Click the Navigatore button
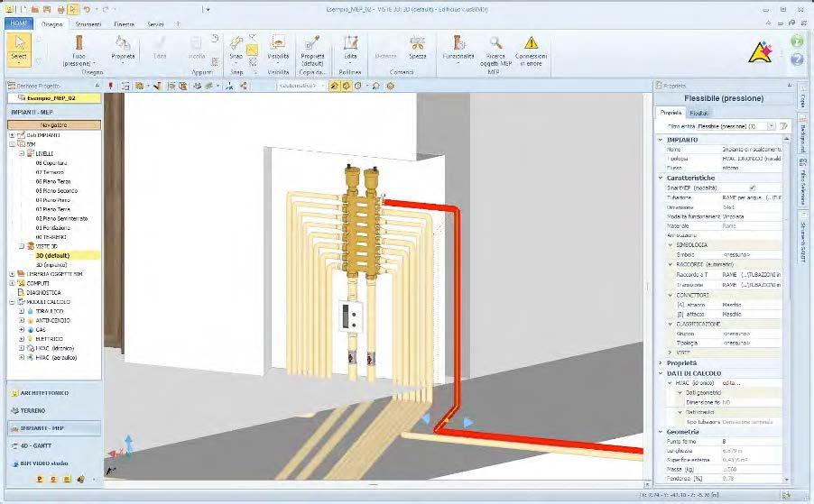The image size is (814, 504). click(54, 125)
